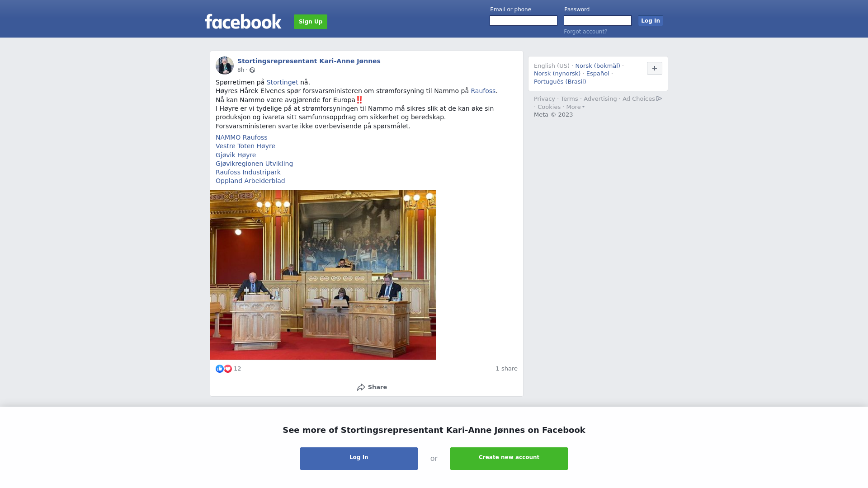Open the Oppland Arbeiderblad link

tap(250, 181)
